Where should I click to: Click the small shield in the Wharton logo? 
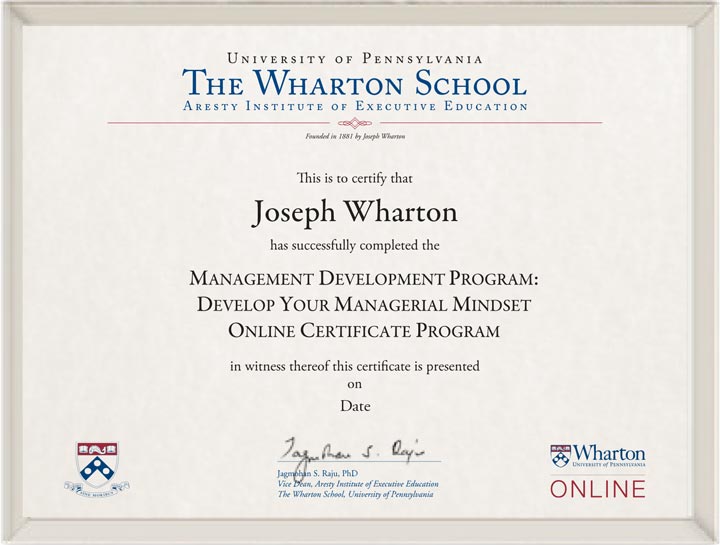560,457
